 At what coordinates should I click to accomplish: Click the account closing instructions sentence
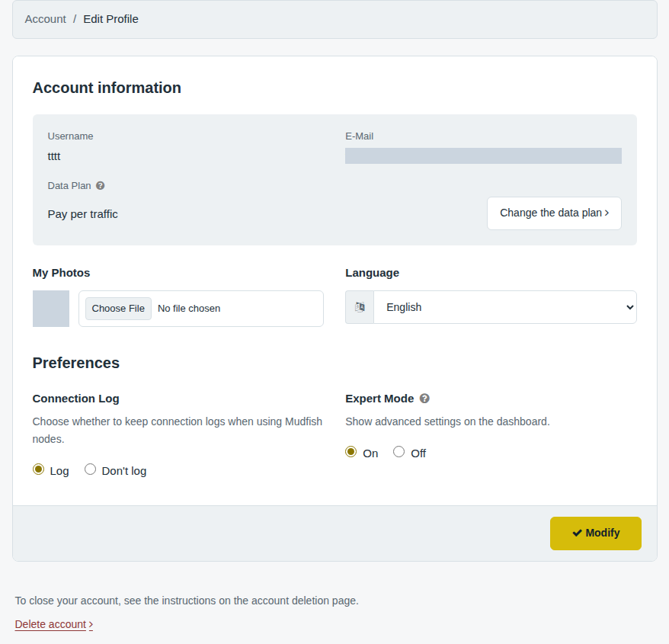(187, 601)
